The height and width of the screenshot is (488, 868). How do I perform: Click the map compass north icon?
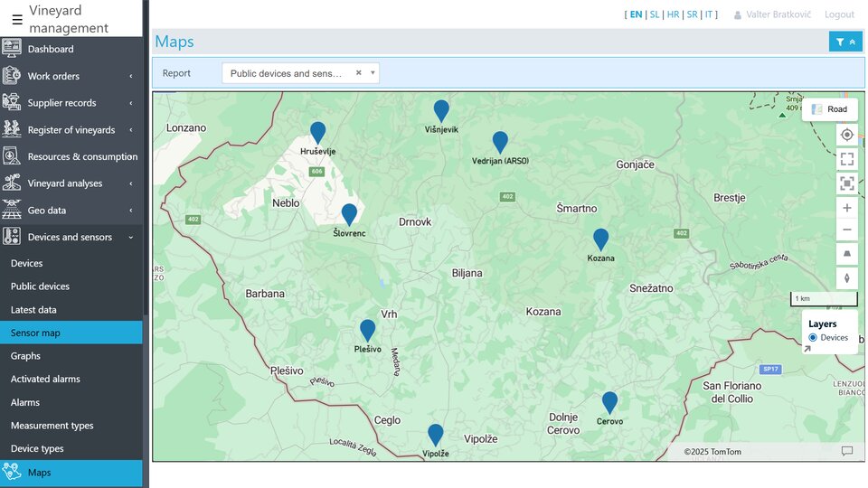coord(846,277)
